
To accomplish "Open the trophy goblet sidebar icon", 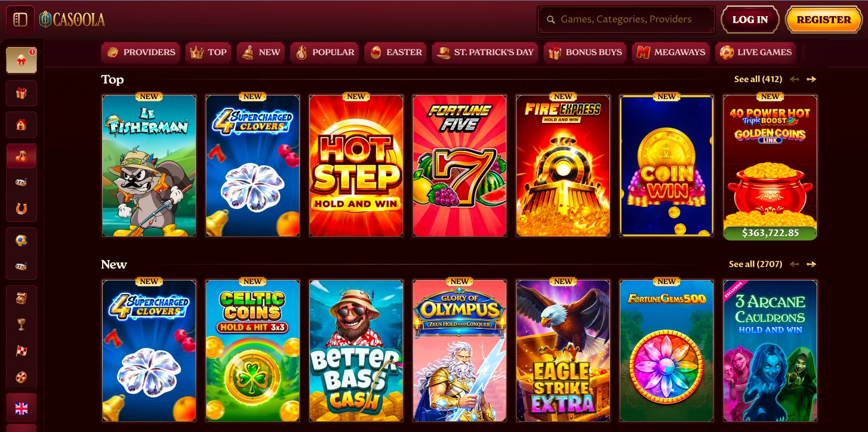I will tap(21, 324).
